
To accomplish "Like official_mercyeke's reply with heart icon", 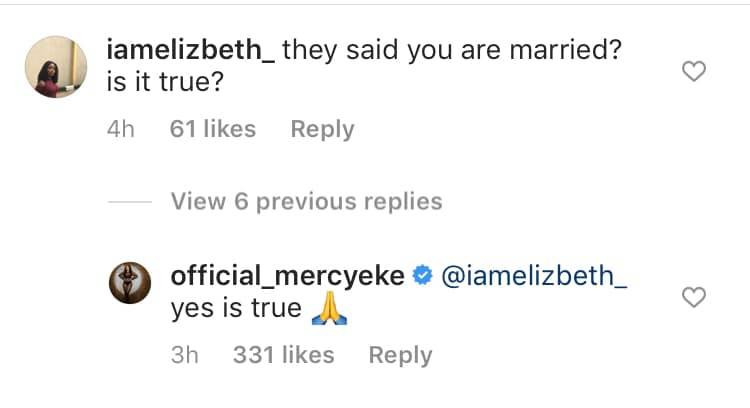I will pos(693,297).
